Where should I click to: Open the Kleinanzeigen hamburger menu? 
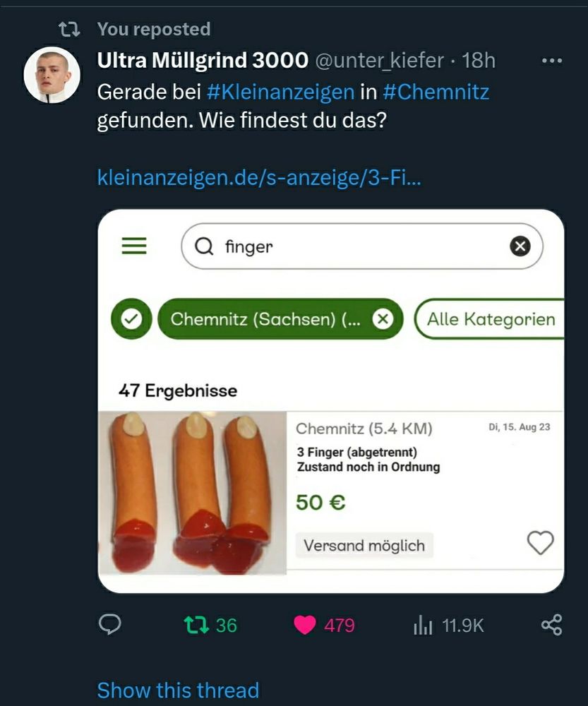pos(134,246)
